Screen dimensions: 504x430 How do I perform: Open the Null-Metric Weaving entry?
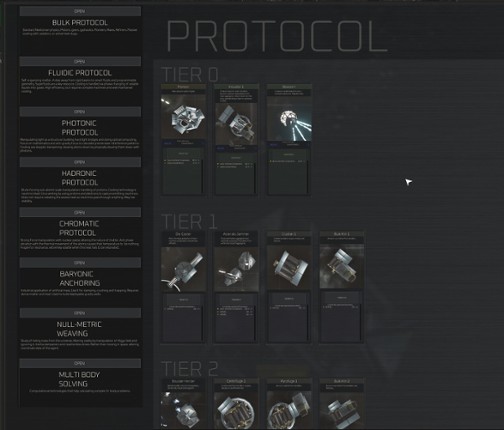[x=80, y=313]
